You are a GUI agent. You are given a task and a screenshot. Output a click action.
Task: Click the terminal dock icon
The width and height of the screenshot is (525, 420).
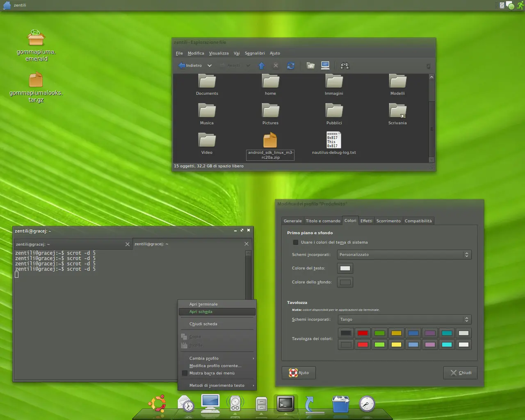pos(285,404)
